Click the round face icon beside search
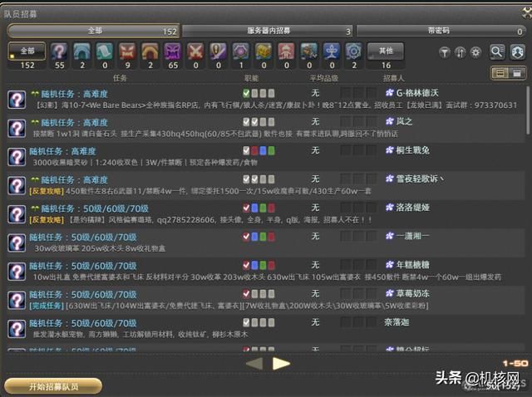532x397 pixels. coord(517,51)
